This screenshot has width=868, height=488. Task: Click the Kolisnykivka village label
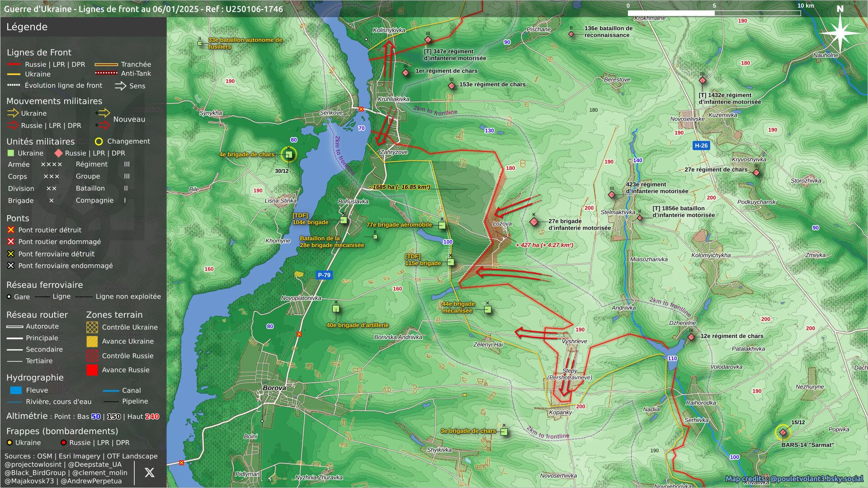tap(389, 30)
